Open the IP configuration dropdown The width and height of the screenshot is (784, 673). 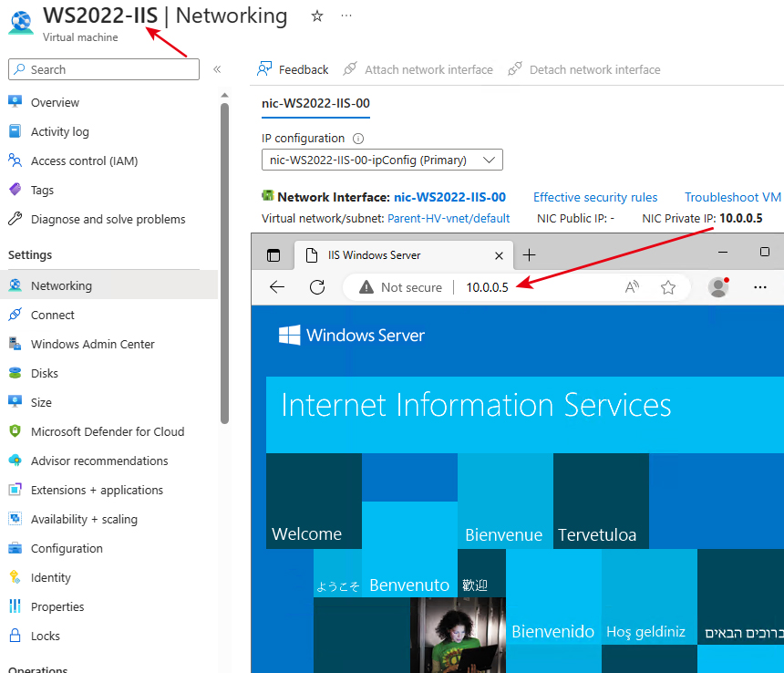(382, 160)
